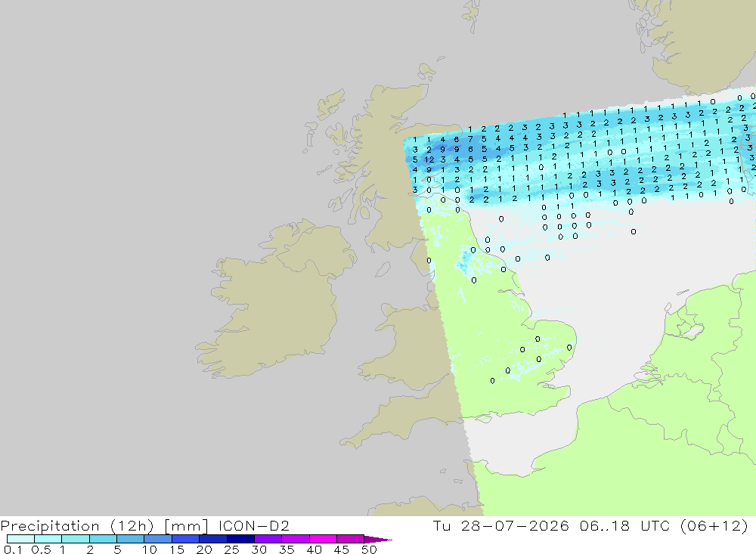This screenshot has width=756, height=554.
Task: Click the '50' legend scale label
Action: point(369,549)
